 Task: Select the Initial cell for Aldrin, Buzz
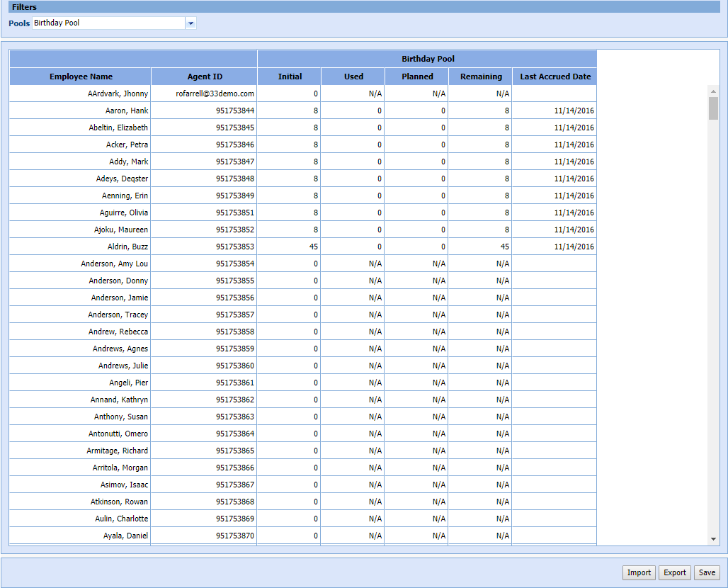(x=290, y=247)
